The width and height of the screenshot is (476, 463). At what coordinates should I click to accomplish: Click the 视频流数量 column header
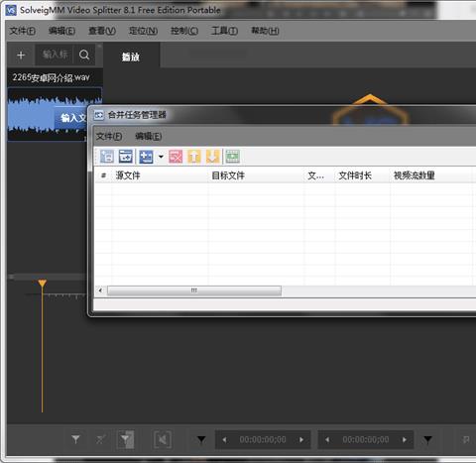click(x=430, y=175)
